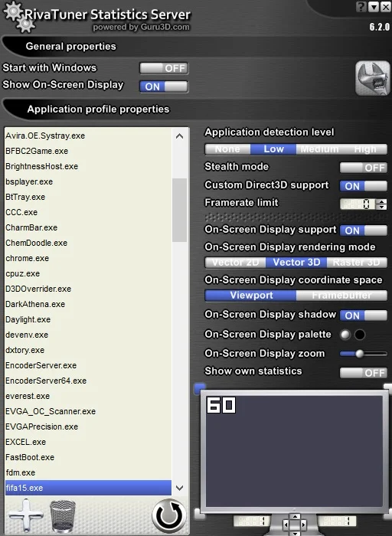Toggle Show own statistics switch
This screenshot has width=392, height=536.
pyautogui.click(x=364, y=373)
